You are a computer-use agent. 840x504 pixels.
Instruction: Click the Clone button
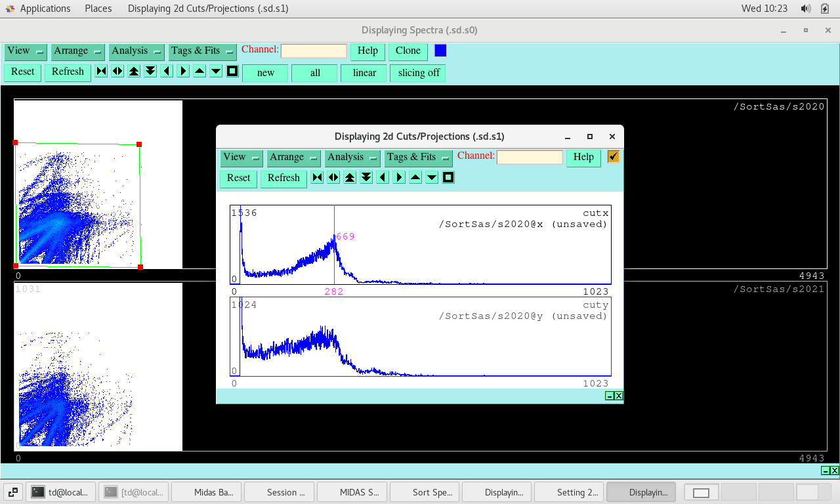click(408, 51)
